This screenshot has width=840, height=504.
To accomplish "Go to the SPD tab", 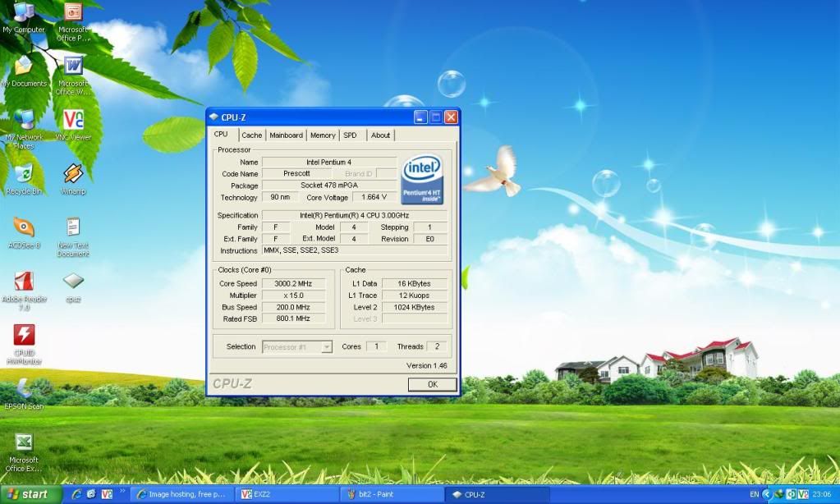I will click(351, 135).
